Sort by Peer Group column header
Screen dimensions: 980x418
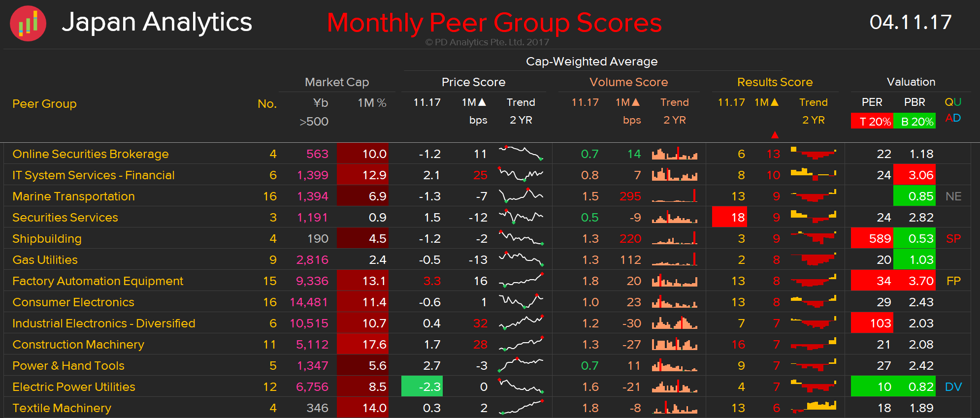click(x=44, y=104)
